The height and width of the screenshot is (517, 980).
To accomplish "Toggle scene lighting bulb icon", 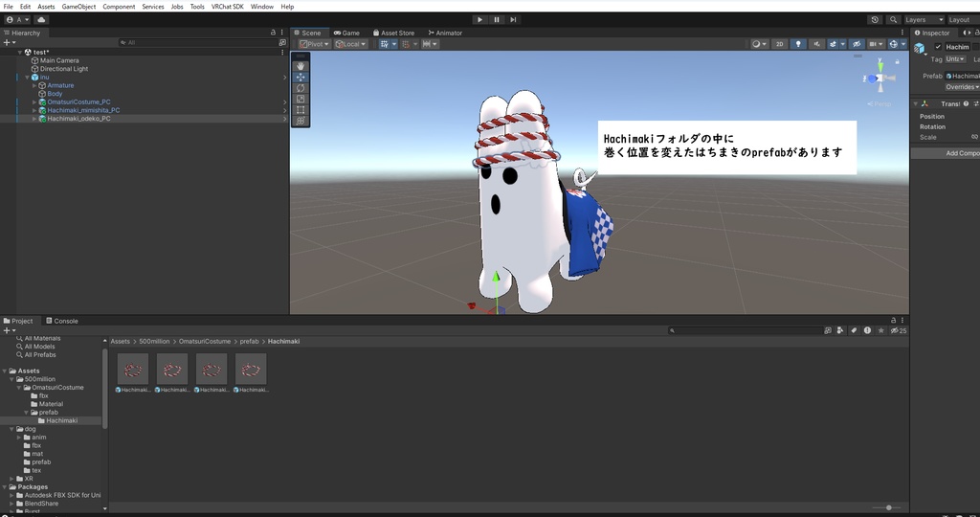I will [798, 44].
